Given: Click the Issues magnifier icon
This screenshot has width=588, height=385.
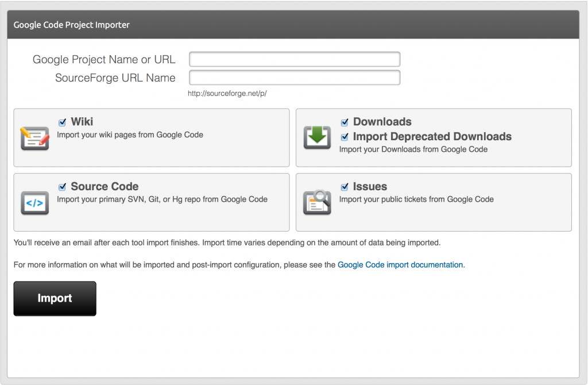Looking at the screenshot, I should click(317, 202).
